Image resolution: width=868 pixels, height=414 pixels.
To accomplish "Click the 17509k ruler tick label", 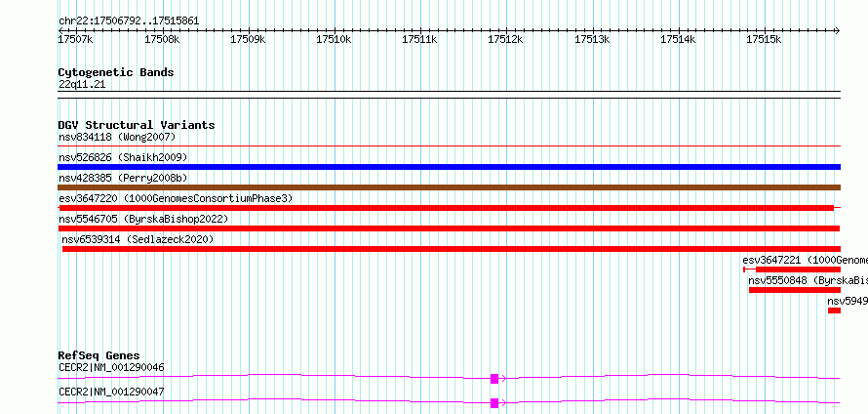I will [x=248, y=39].
